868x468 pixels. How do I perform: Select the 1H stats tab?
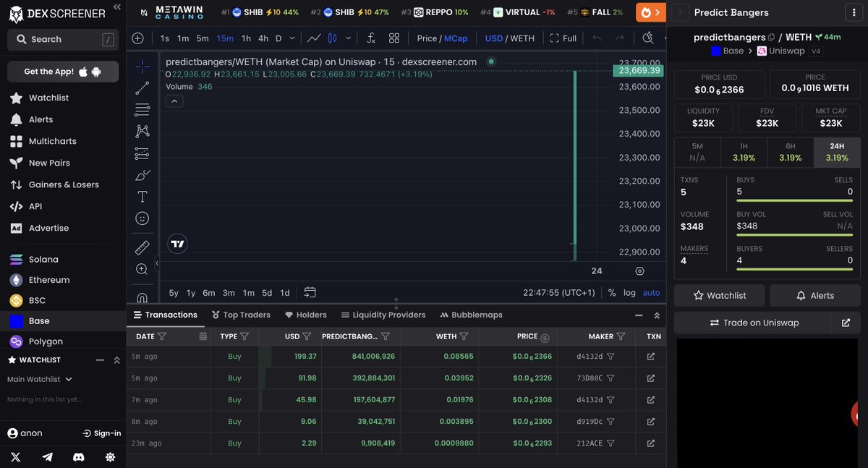[744, 152]
